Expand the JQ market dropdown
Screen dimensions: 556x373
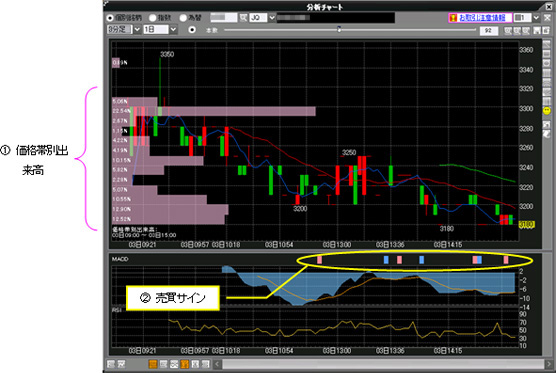pyautogui.click(x=272, y=17)
